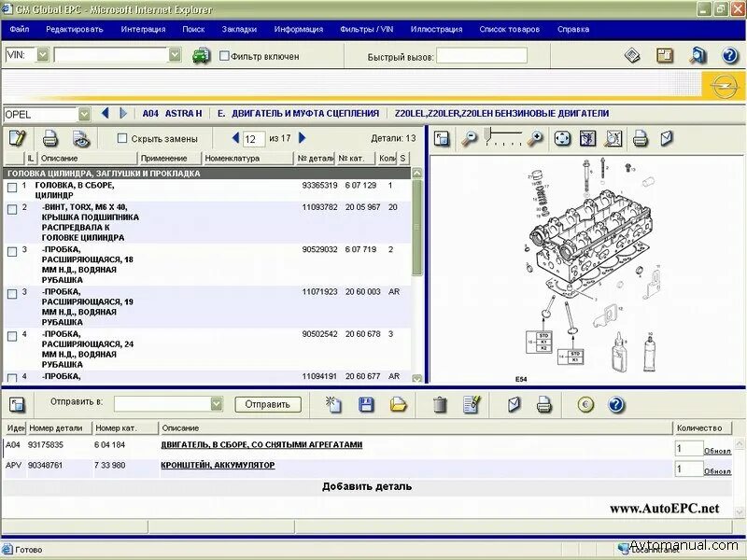This screenshot has height=560, width=747.
Task: Delete item with trash can icon
Action: (x=440, y=405)
